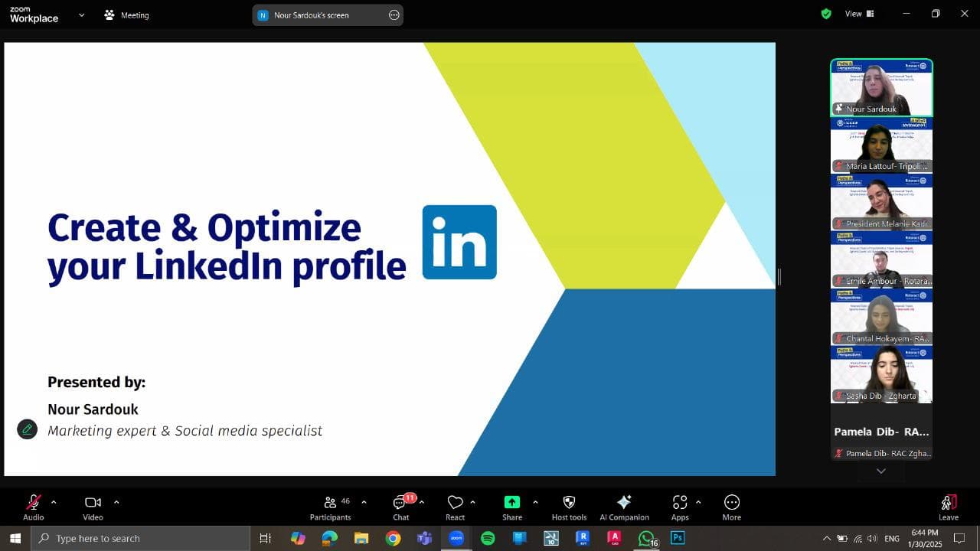
Task: Unmute the microphone with Audio button
Action: pyautogui.click(x=34, y=507)
